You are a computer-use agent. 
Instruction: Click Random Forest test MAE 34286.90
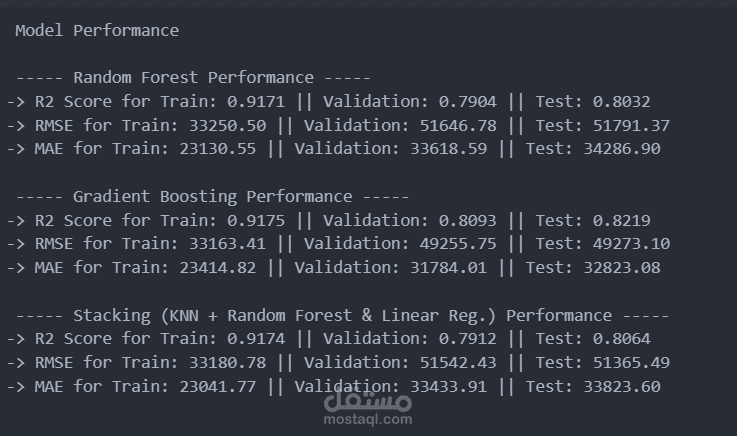(x=622, y=149)
